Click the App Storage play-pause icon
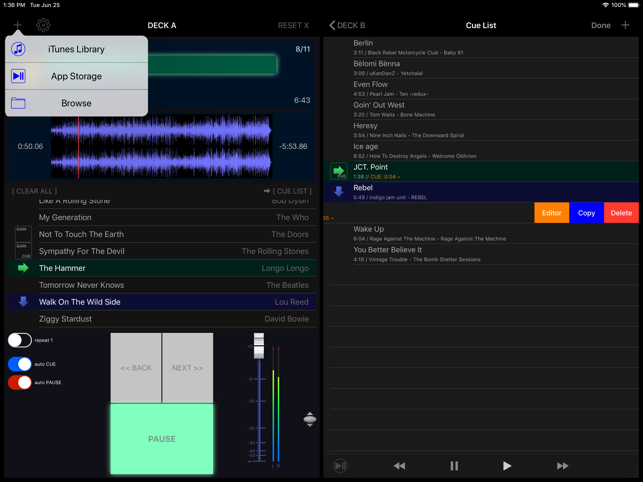The width and height of the screenshot is (643, 482). click(x=18, y=76)
